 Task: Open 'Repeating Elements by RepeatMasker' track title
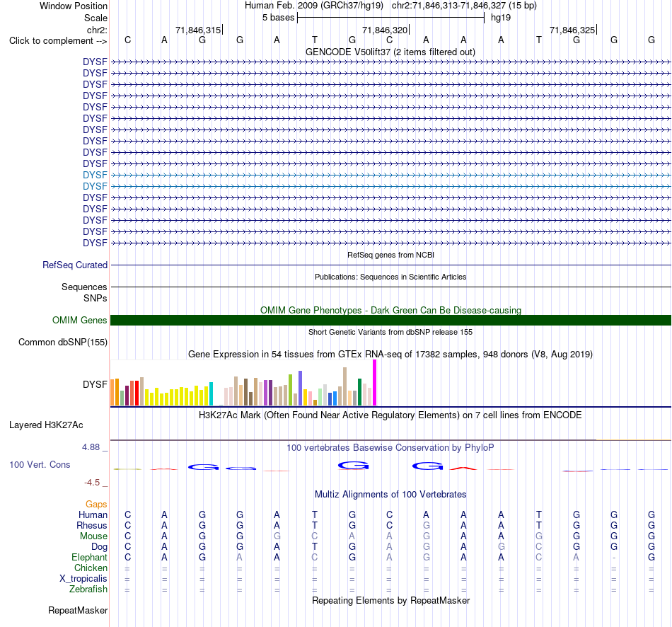pyautogui.click(x=390, y=600)
